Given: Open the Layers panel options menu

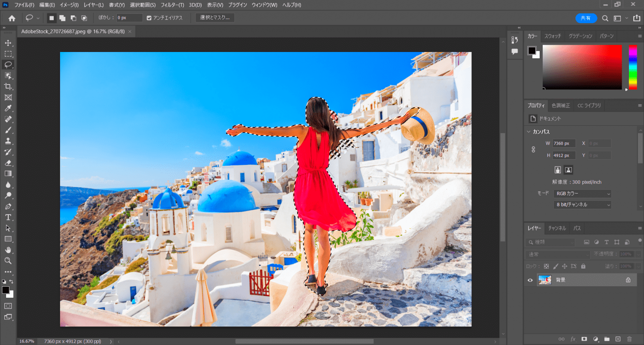Looking at the screenshot, I should (640, 228).
